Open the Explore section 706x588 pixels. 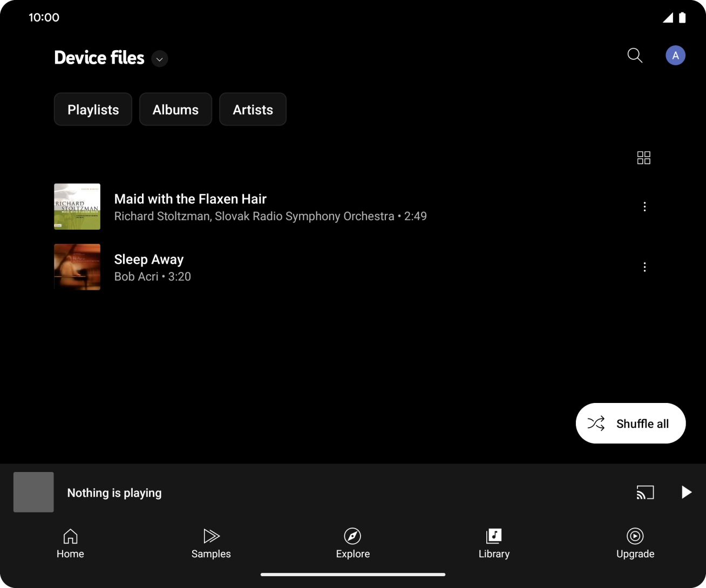[352, 543]
